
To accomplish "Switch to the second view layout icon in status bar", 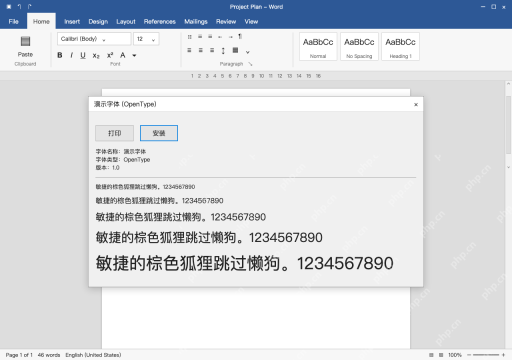I will pos(441,355).
